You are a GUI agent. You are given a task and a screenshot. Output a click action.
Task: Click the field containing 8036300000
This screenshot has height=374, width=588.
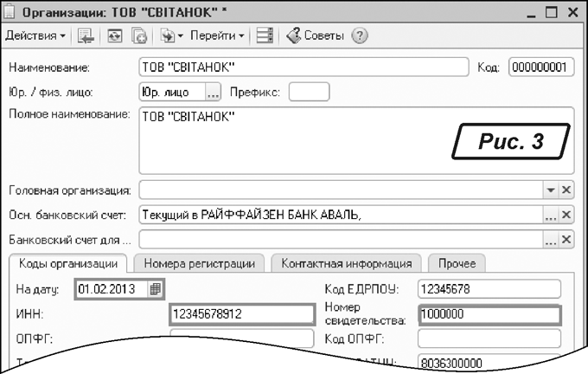489,363
